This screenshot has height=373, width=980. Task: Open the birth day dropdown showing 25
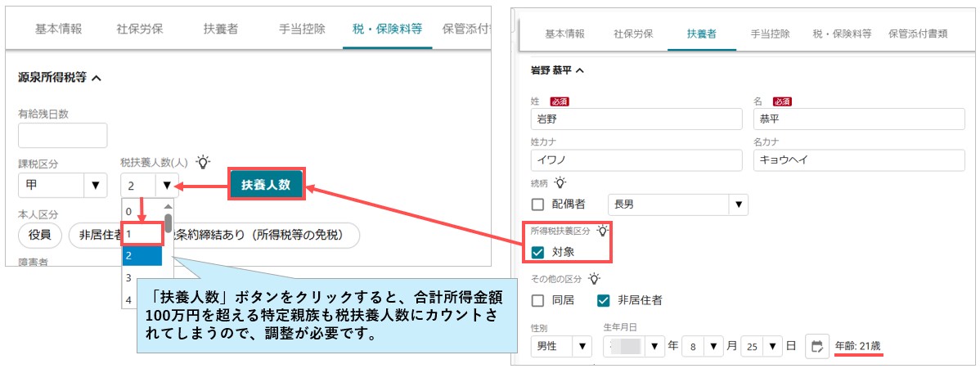coord(762,347)
